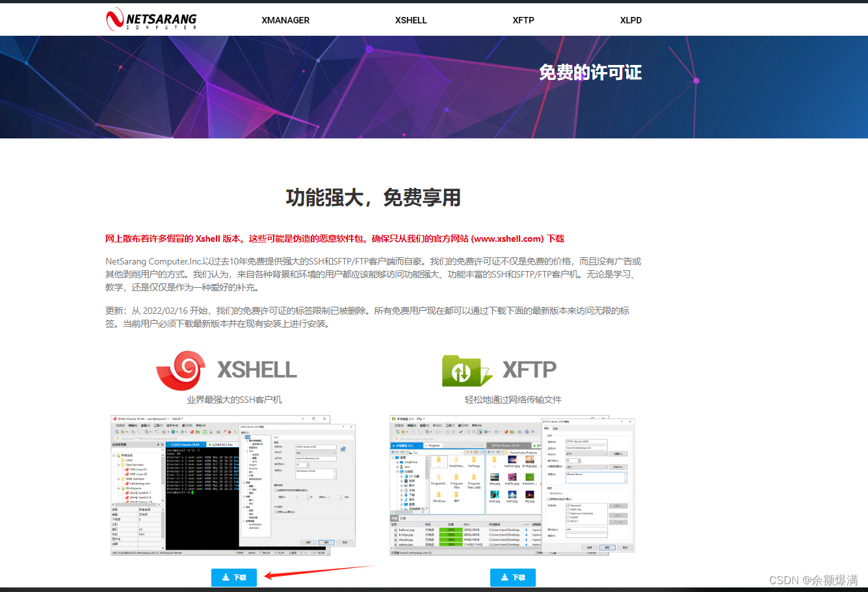Click the heading 功能强大，免费享用

[x=373, y=197]
